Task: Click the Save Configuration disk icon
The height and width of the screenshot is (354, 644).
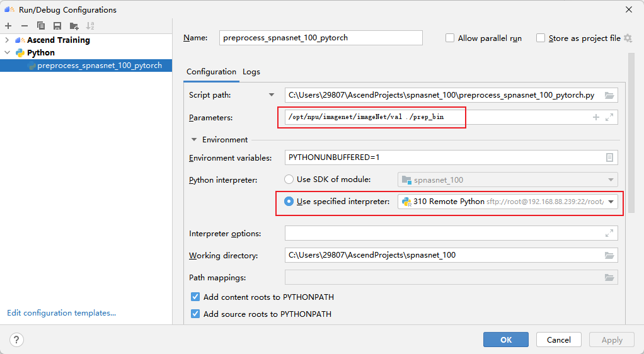Action: (57, 26)
